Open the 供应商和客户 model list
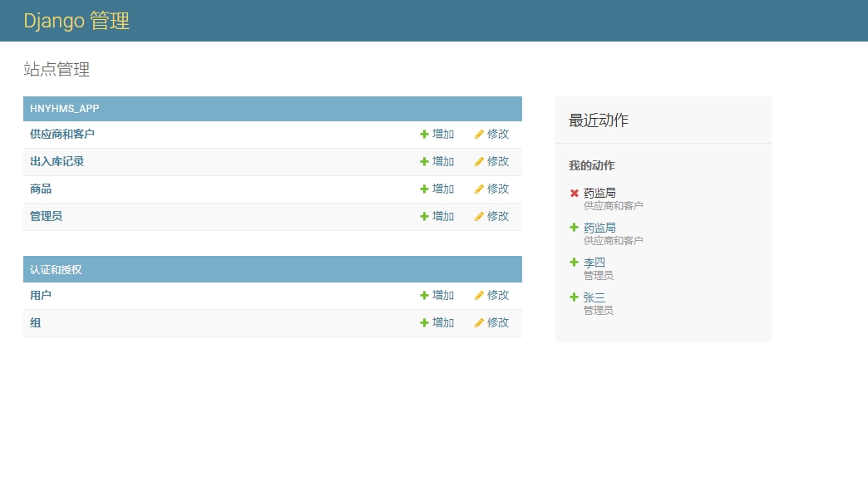The image size is (868, 501). 62,134
